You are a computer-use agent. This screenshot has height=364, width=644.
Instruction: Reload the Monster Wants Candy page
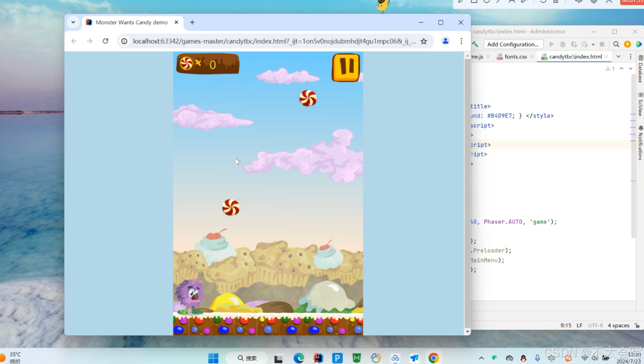(106, 41)
